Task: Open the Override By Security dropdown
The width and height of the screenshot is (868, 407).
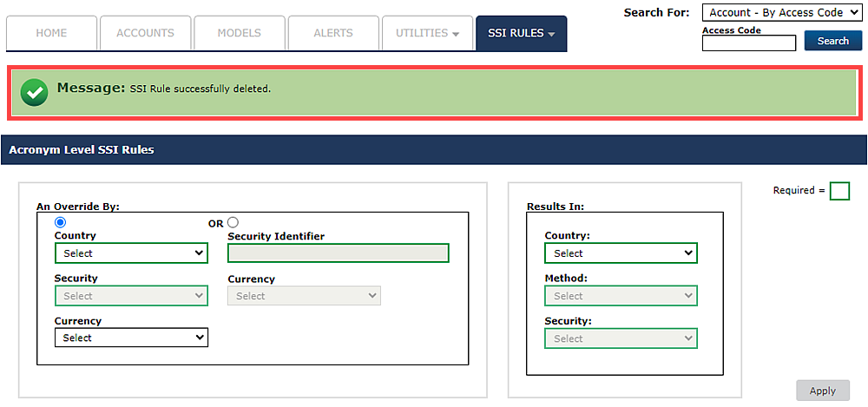Action: tap(131, 296)
